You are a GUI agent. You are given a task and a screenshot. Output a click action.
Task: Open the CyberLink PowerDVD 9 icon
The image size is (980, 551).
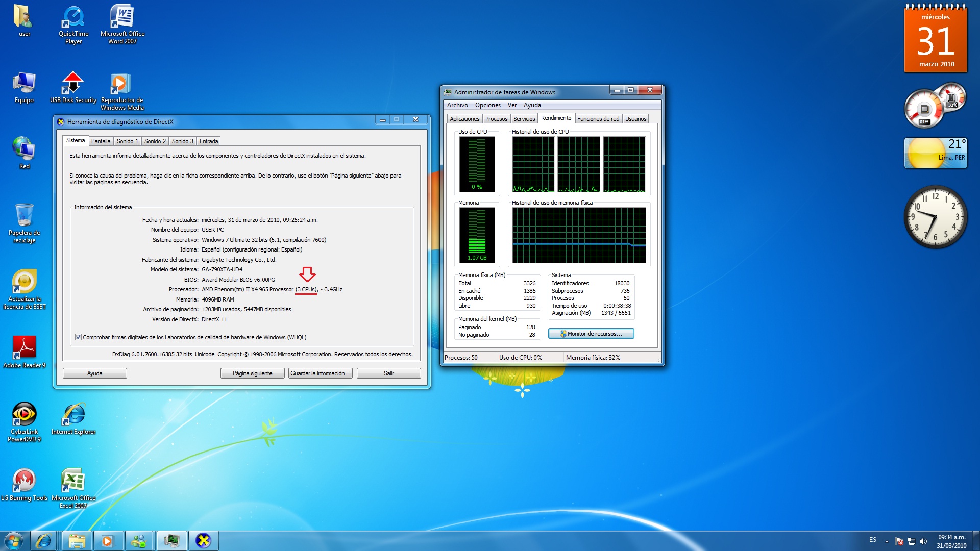(x=24, y=415)
